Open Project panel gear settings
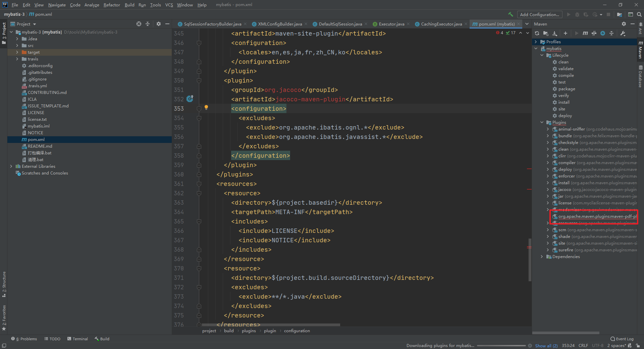Image resolution: width=644 pixels, height=349 pixels. (159, 24)
